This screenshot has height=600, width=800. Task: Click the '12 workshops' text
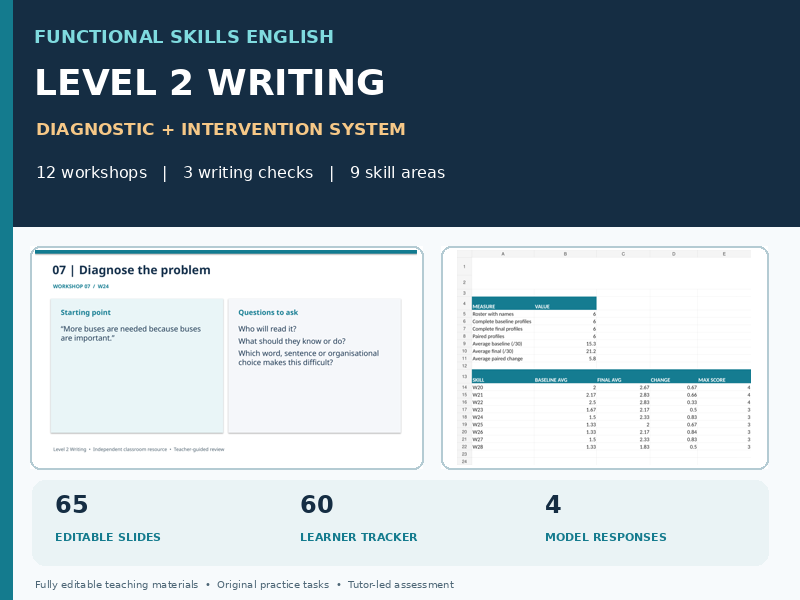click(91, 172)
